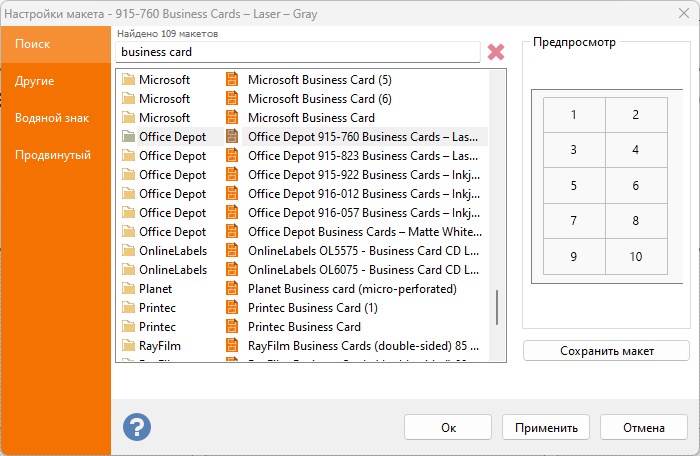The image size is (700, 456).
Task: Click folder icon beside Office Depot 915-760 row
Action: coord(129,137)
